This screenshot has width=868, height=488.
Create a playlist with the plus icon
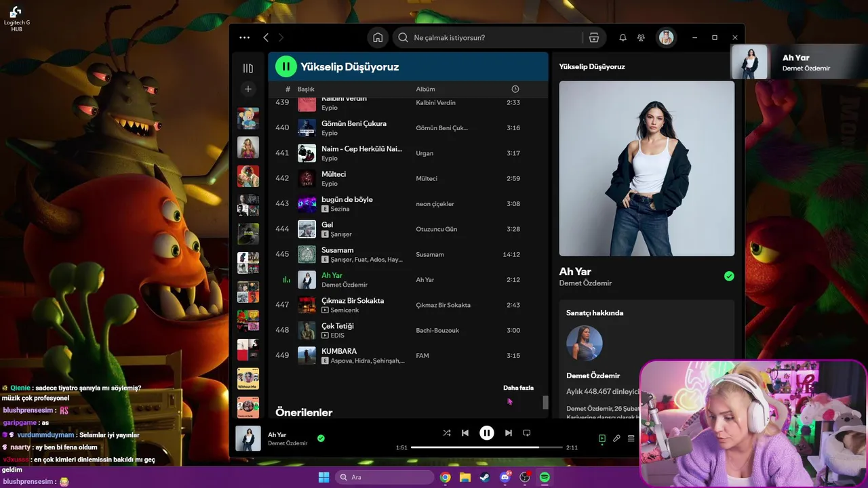tap(248, 89)
